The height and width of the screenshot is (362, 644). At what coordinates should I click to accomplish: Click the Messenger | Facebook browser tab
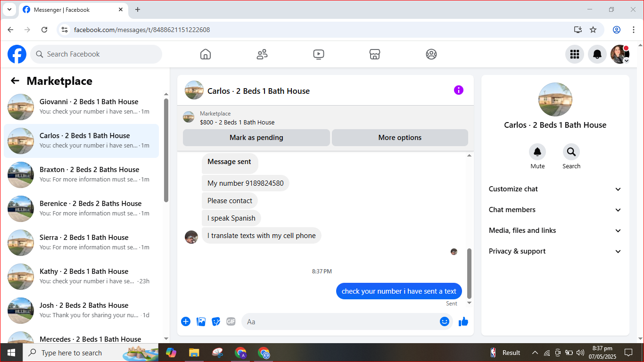tap(73, 9)
